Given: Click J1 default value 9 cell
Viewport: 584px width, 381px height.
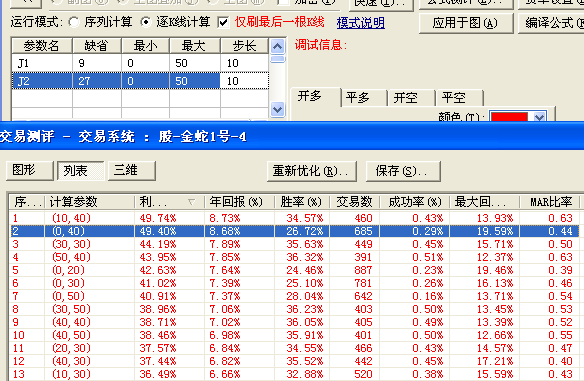Looking at the screenshot, I should (97, 63).
